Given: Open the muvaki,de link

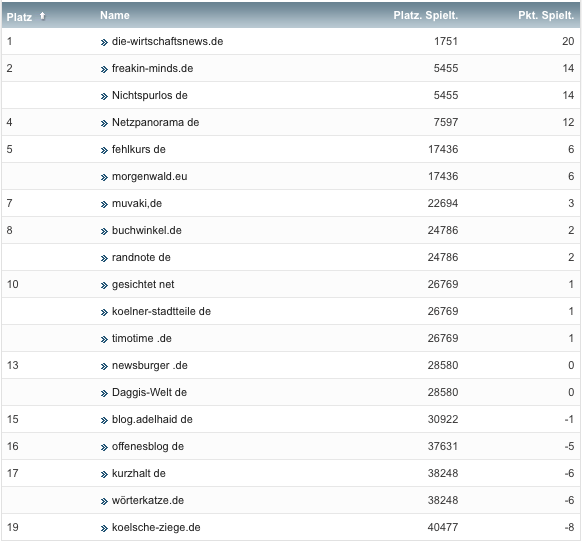Looking at the screenshot, I should (137, 203).
